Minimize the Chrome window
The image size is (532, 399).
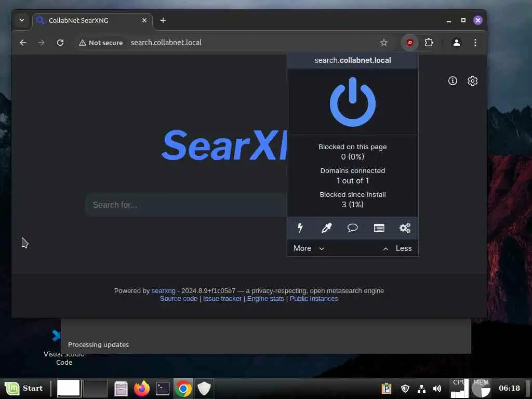click(448, 20)
